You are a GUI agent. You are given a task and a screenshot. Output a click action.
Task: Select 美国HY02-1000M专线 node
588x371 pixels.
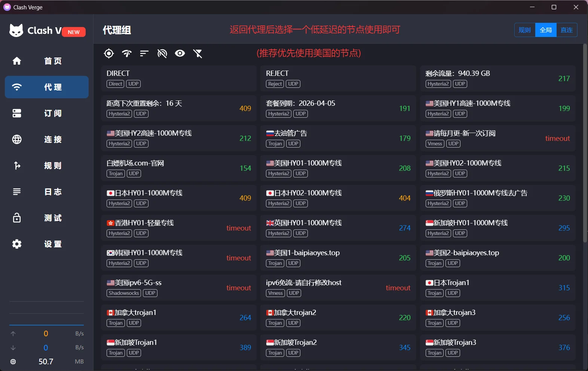coord(498,168)
